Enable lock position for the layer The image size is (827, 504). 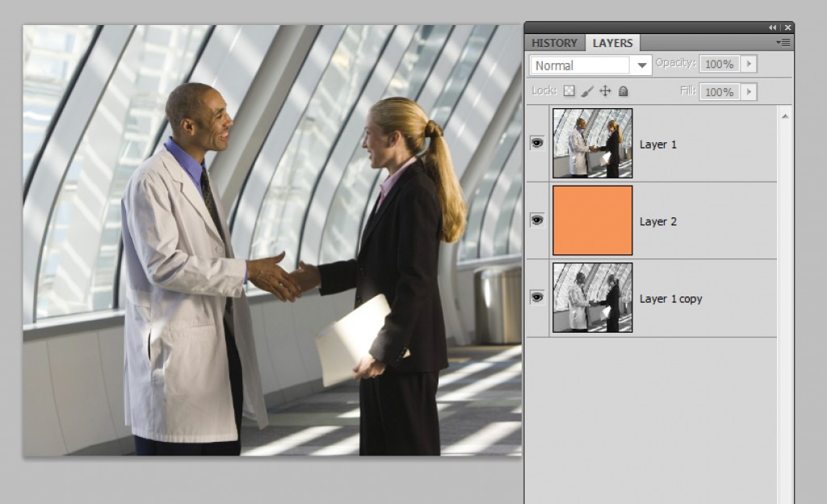pyautogui.click(x=605, y=91)
